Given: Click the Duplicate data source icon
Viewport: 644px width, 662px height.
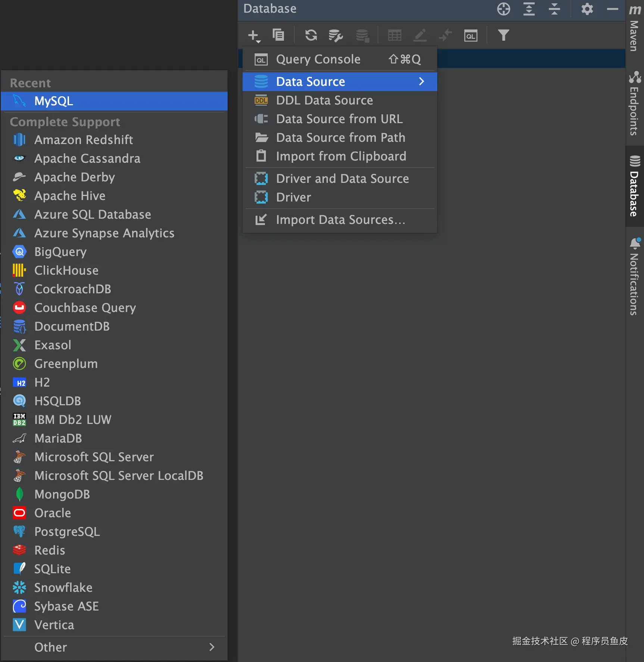Looking at the screenshot, I should click(x=278, y=35).
